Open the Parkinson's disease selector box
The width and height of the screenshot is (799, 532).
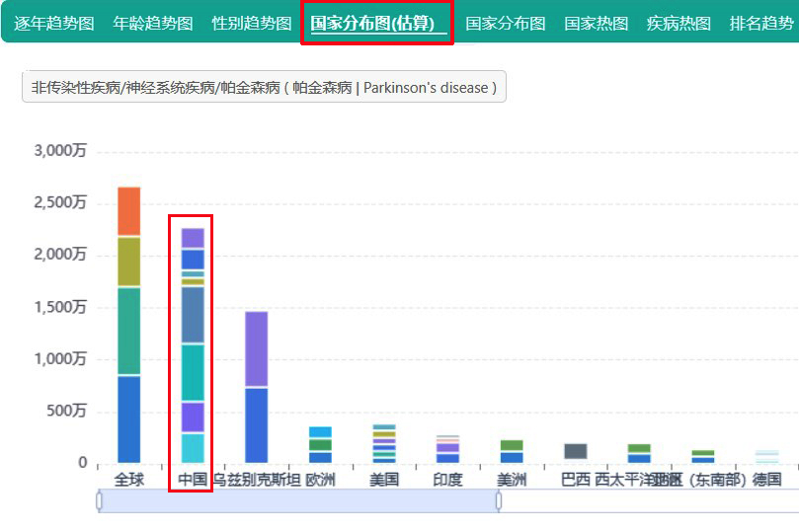[264, 87]
